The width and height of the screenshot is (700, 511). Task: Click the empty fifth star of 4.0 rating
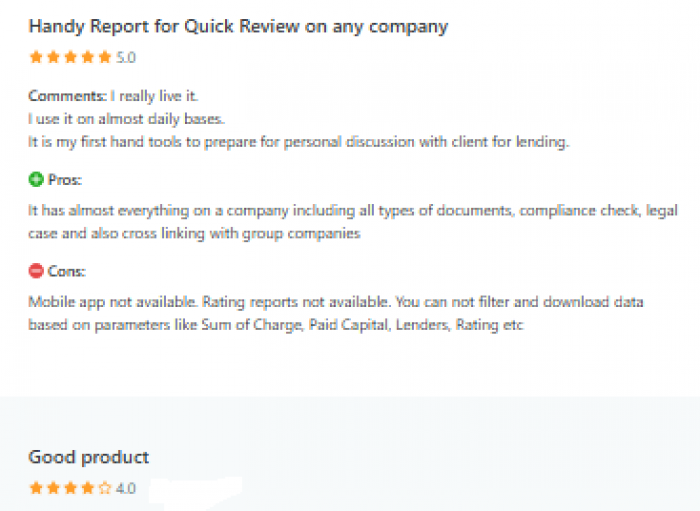pos(104,488)
